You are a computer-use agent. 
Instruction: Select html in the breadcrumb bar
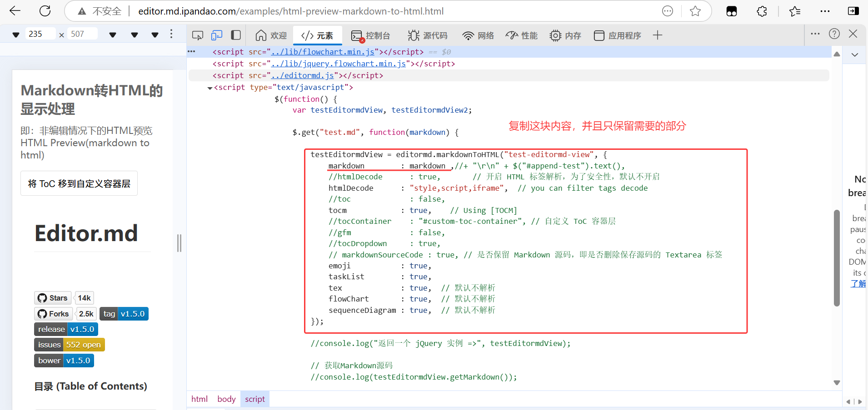pyautogui.click(x=200, y=399)
